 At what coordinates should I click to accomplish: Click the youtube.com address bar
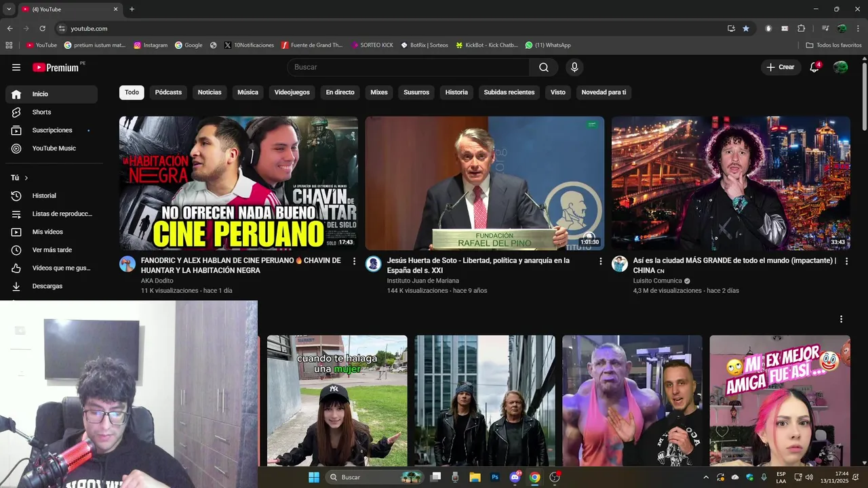coord(390,28)
